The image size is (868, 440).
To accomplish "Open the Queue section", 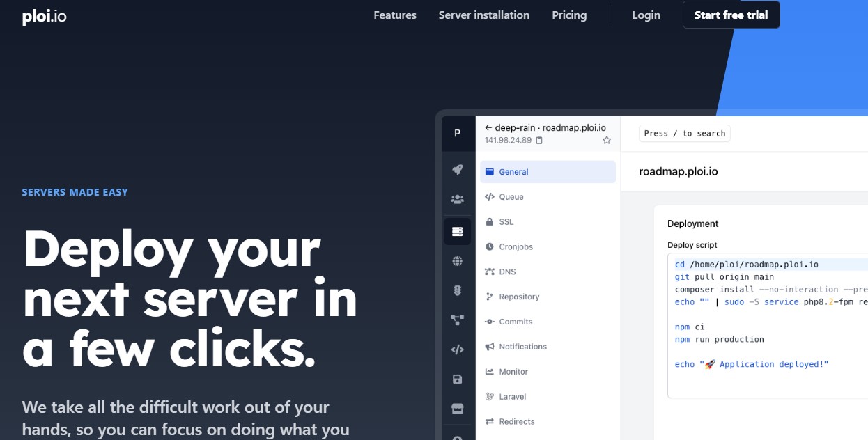I will pyautogui.click(x=511, y=196).
